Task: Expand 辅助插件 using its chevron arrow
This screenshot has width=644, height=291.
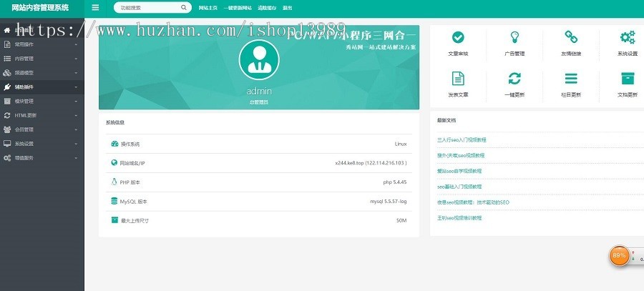Action: pos(76,87)
